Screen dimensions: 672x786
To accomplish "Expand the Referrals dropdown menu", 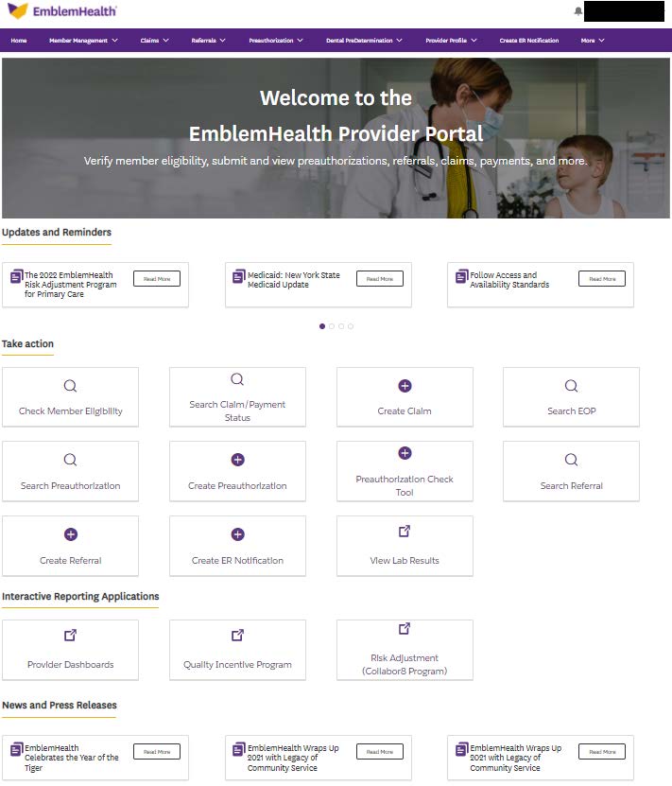I will pos(208,41).
